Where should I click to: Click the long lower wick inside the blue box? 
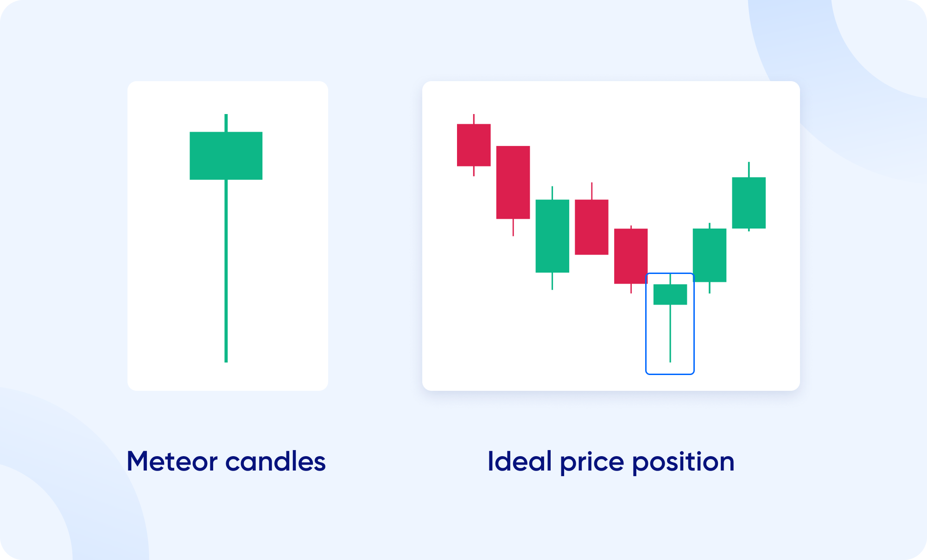(x=670, y=334)
